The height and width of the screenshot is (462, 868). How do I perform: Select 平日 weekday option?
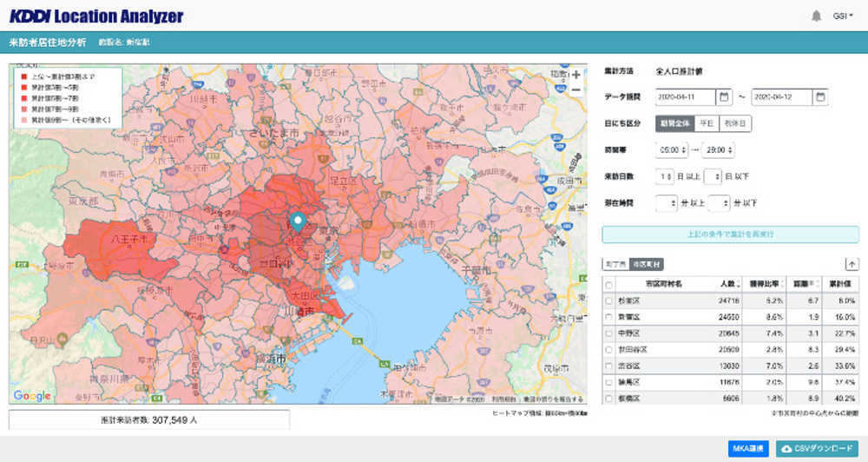coord(707,123)
